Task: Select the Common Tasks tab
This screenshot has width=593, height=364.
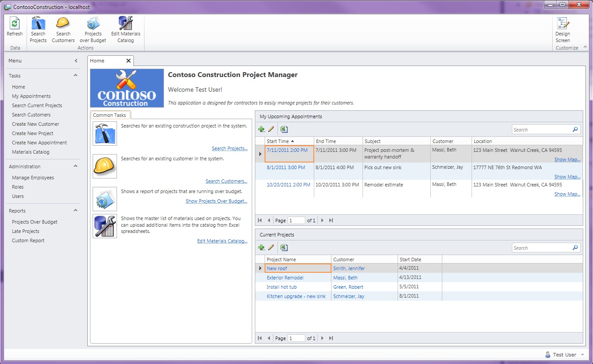Action: (110, 115)
